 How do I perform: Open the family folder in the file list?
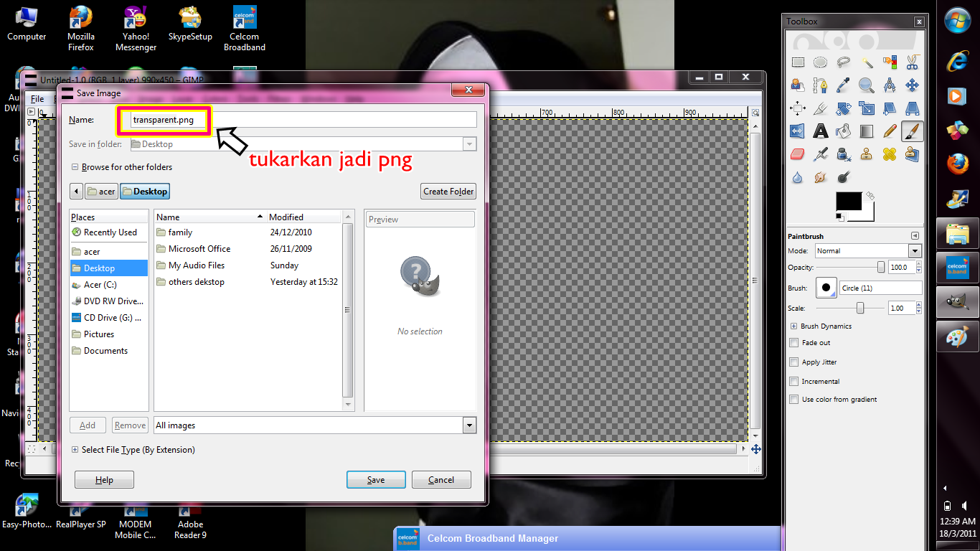pyautogui.click(x=181, y=232)
